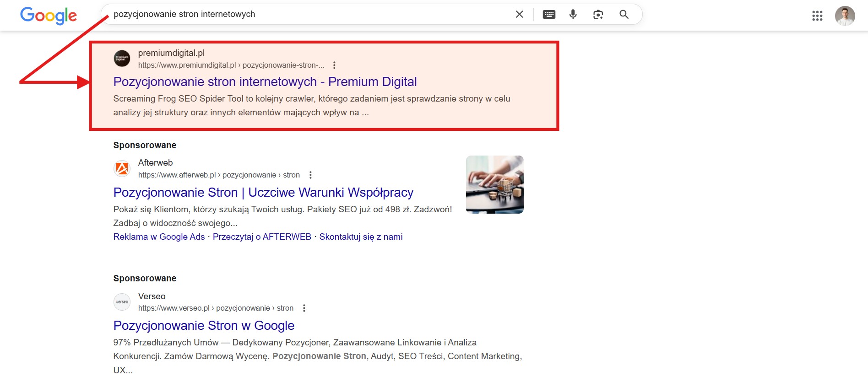Open search by image camera icon

point(598,15)
